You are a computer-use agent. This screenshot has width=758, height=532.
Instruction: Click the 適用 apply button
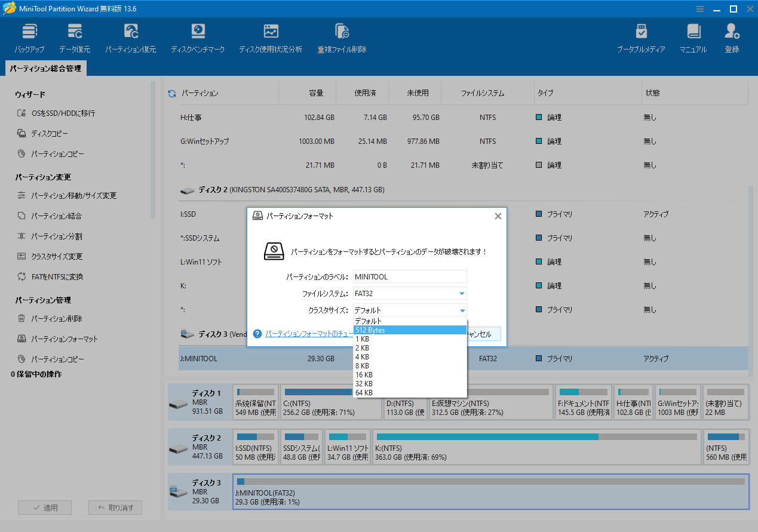click(45, 508)
